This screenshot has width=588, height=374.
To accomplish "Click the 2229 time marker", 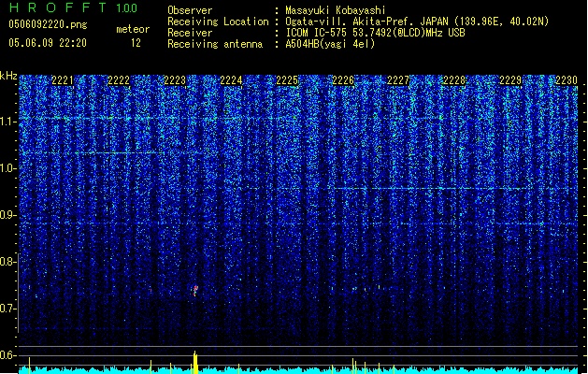I will 510,80.
